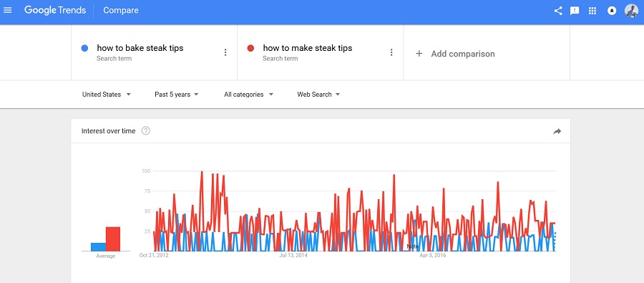Open options for how to bake steak tips
644x283 pixels.
point(225,52)
